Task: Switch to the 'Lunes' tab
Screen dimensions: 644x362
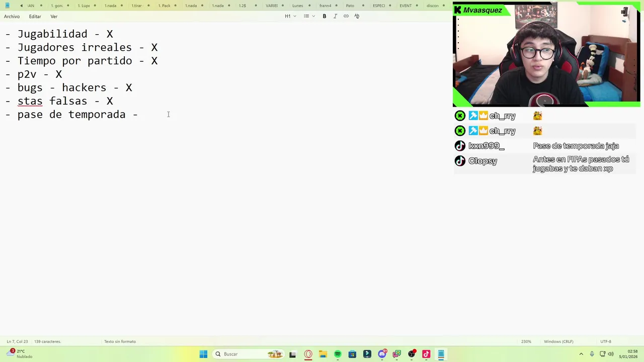Action: point(298,6)
